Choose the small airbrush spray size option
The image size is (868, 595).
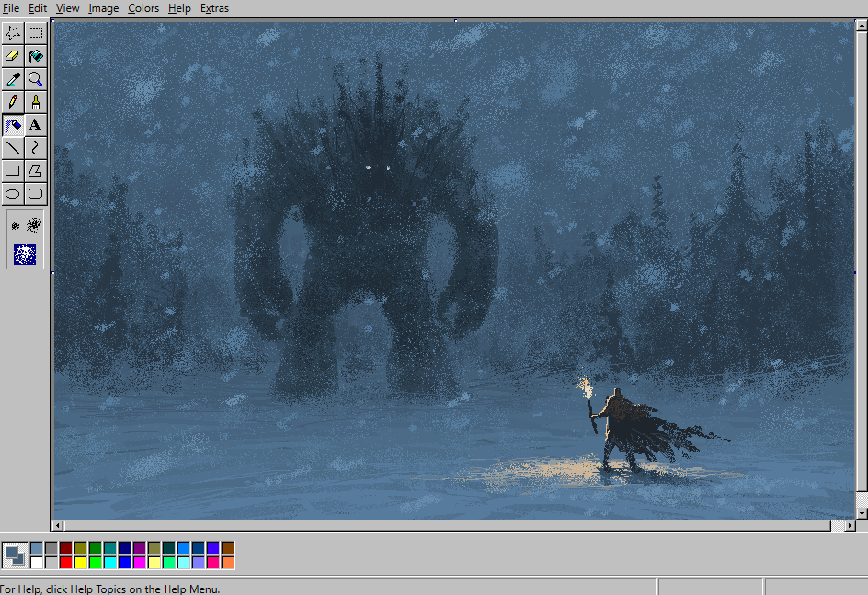click(x=16, y=225)
